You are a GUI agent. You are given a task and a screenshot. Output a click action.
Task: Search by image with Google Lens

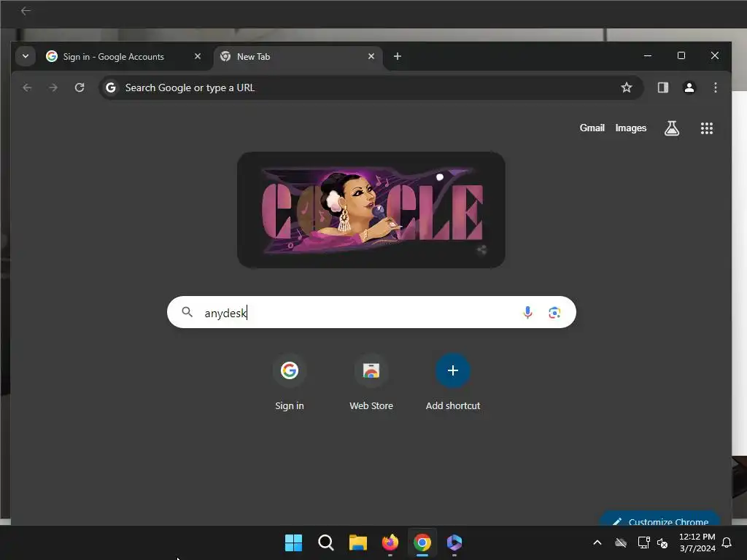(x=554, y=312)
